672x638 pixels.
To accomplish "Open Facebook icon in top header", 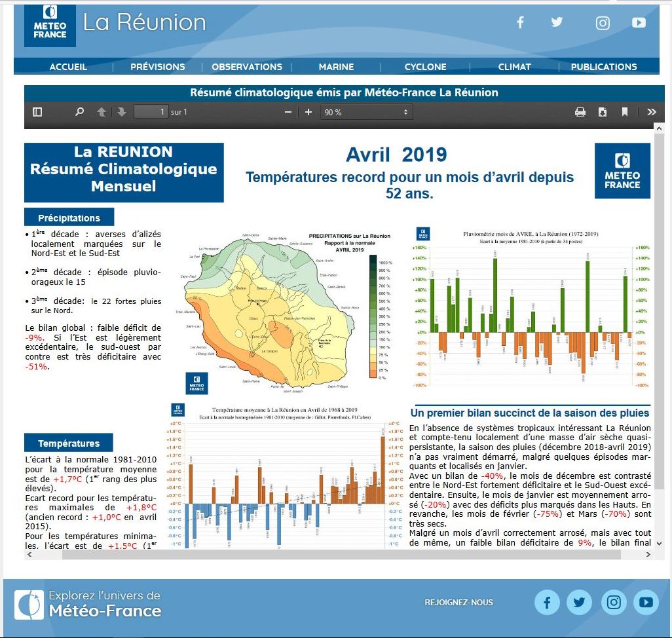I will pos(520,22).
